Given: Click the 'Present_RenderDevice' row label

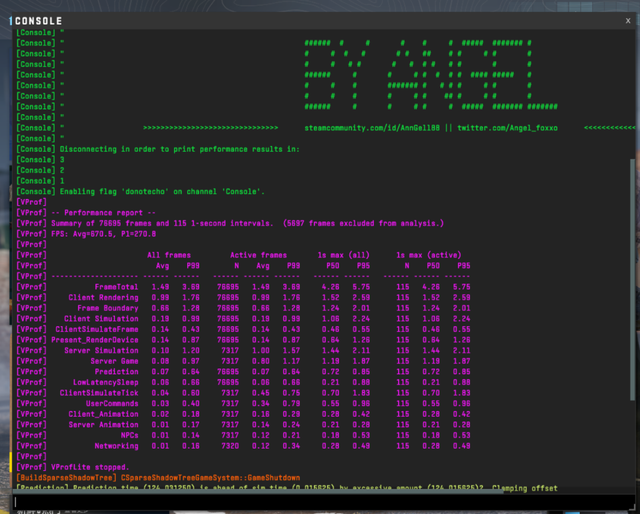Looking at the screenshot, I should 95,340.
